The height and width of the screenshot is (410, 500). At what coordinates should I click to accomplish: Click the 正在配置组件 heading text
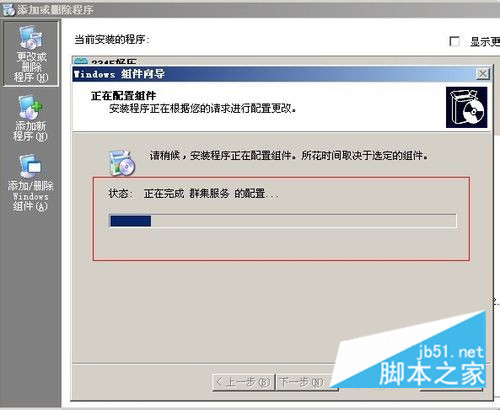tap(123, 96)
